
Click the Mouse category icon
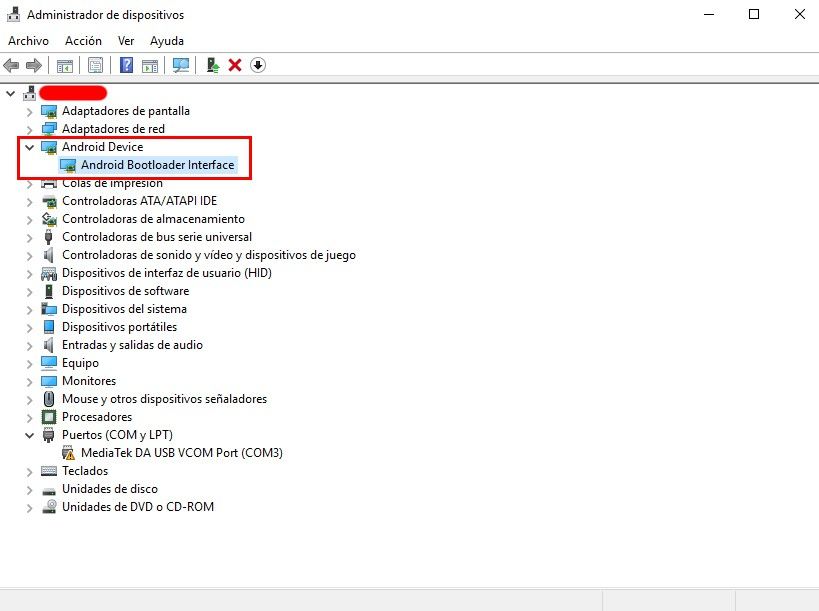(49, 399)
